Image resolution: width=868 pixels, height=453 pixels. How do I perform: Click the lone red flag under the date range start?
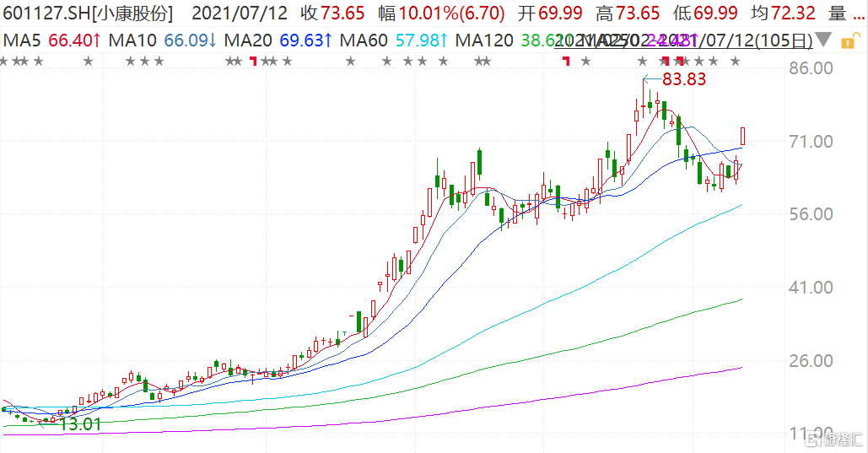point(566,61)
